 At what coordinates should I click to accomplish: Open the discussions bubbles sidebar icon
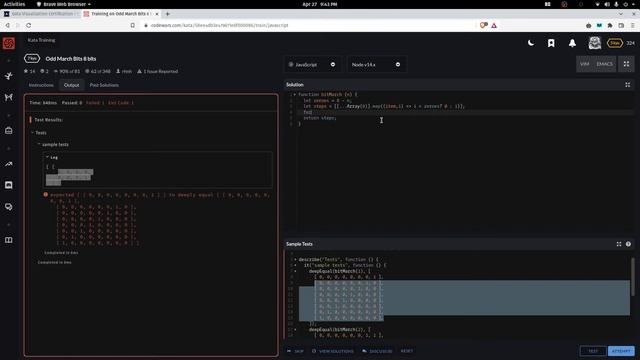pos(9,207)
